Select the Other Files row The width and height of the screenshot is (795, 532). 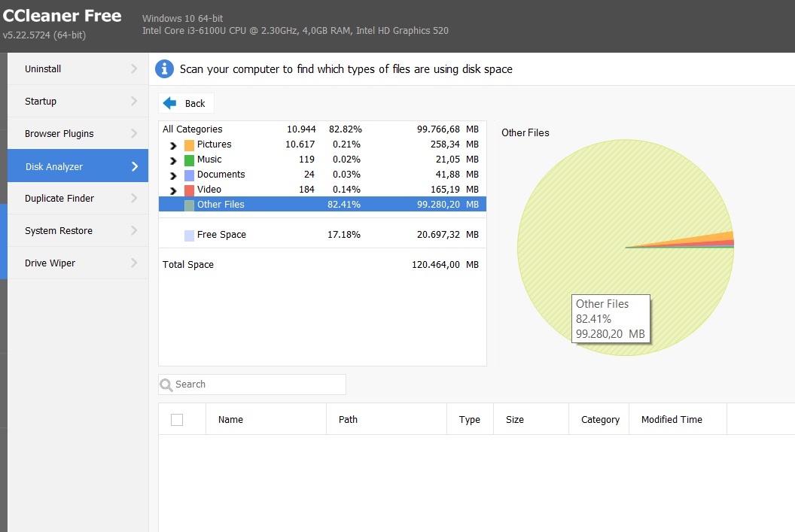322,204
